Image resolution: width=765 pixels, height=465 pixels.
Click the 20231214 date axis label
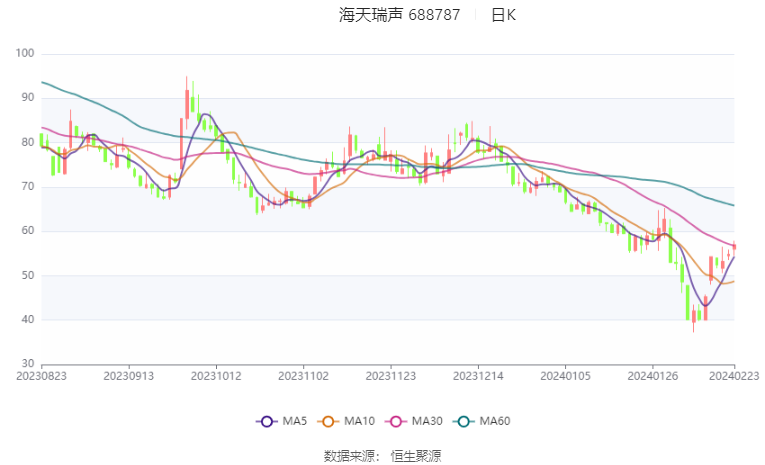pyautogui.click(x=478, y=376)
